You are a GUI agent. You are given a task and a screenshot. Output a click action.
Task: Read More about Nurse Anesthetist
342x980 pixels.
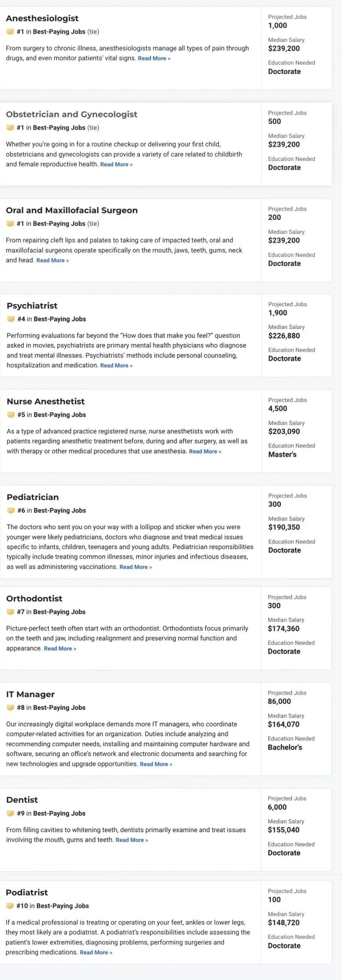(205, 451)
